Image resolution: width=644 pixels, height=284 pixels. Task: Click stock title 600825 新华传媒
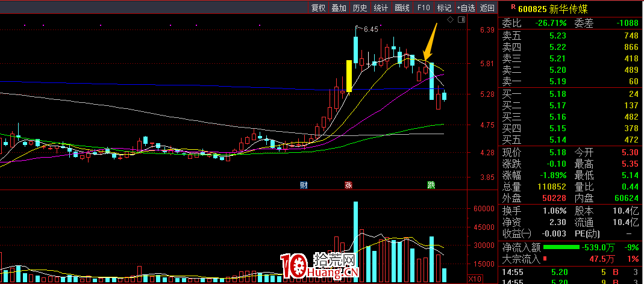(553, 9)
